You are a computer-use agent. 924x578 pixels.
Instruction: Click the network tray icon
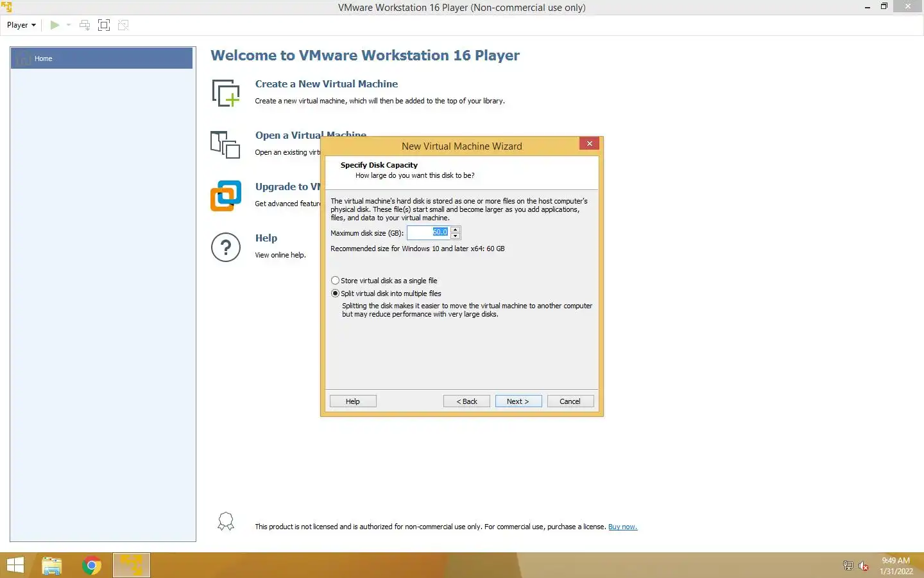coord(848,566)
